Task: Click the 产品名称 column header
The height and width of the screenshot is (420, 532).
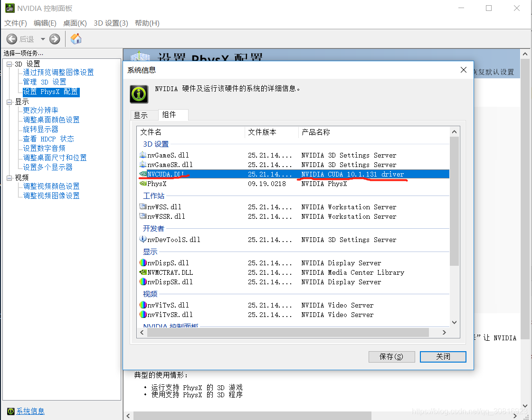Action: 374,132
